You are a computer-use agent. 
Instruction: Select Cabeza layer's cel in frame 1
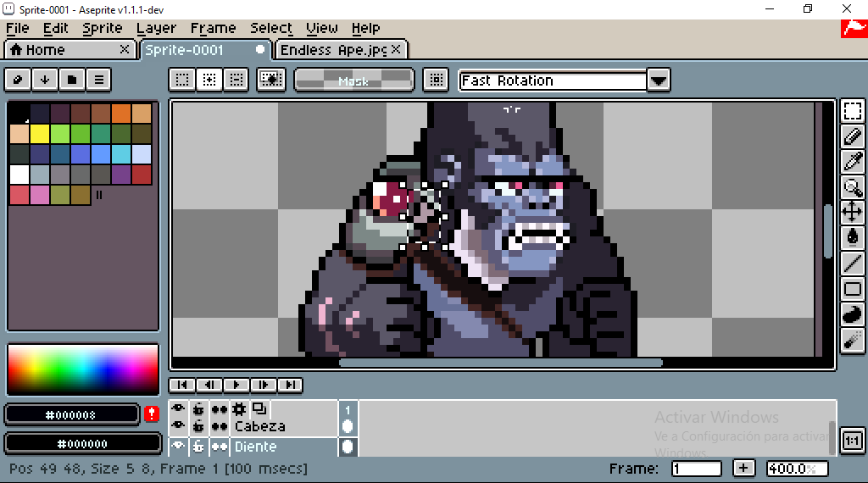pos(348,426)
